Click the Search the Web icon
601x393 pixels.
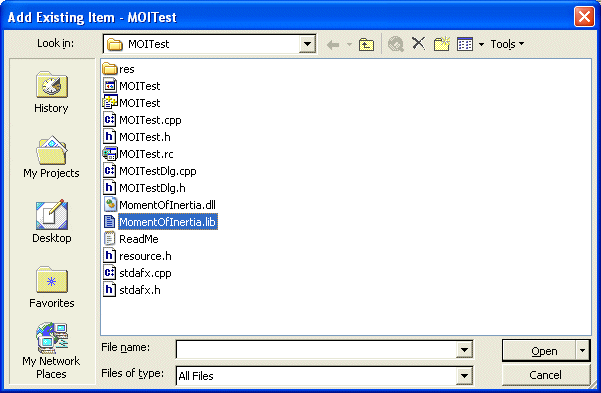[x=396, y=44]
